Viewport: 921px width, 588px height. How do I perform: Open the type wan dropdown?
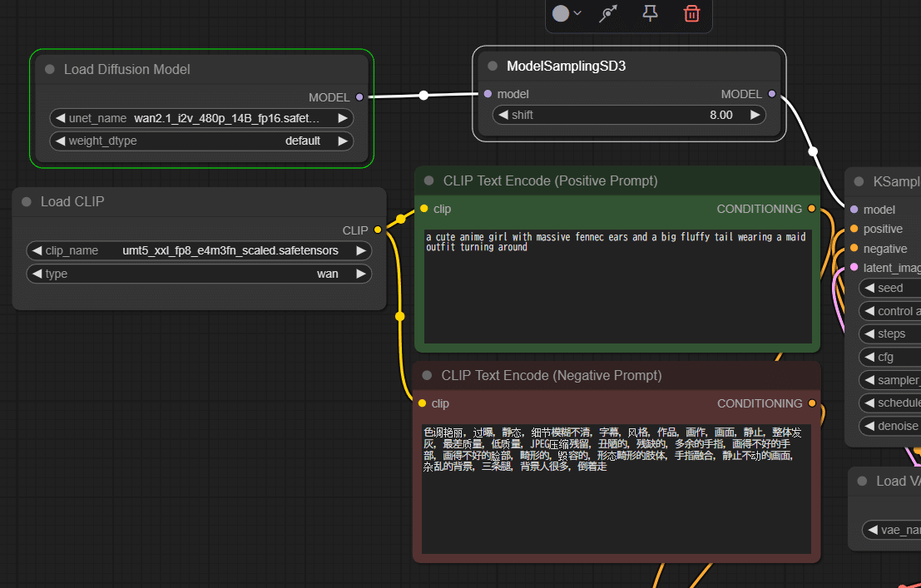click(199, 274)
